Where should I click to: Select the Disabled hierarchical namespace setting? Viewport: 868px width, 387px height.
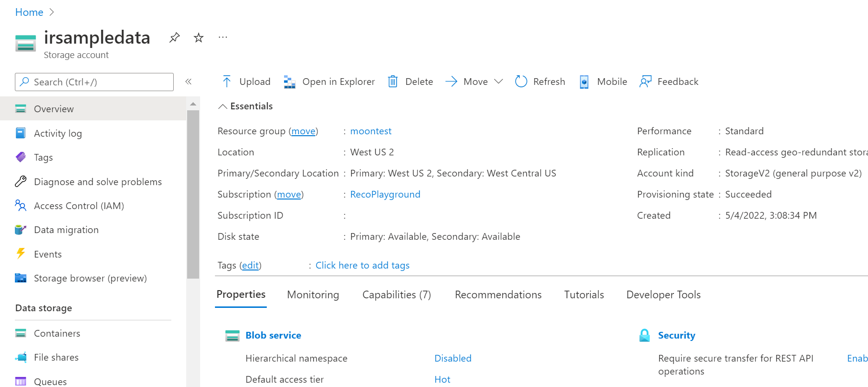tap(453, 358)
